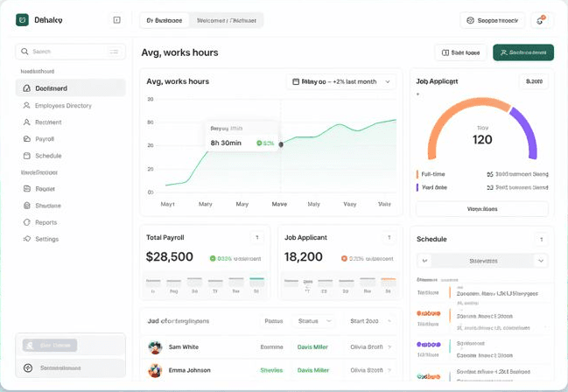This screenshot has height=392, width=568.
Task: Switch to the first top tab
Action: pos(165,20)
